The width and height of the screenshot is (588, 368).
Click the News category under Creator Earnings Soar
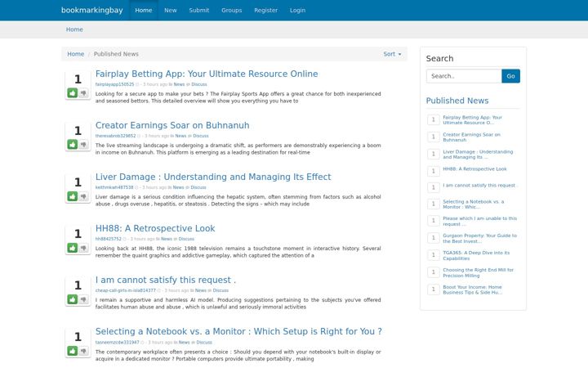pos(180,136)
